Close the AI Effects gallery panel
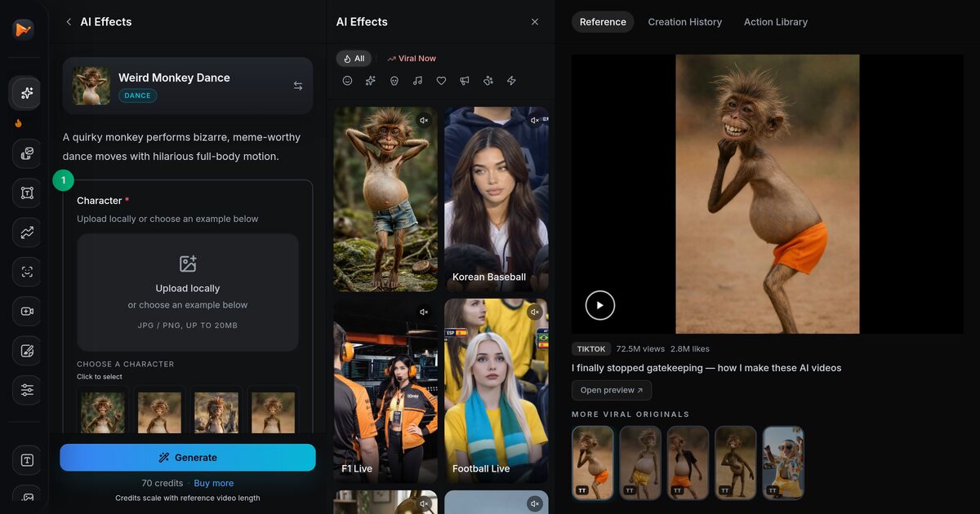Viewport: 980px width, 514px height. (x=535, y=22)
